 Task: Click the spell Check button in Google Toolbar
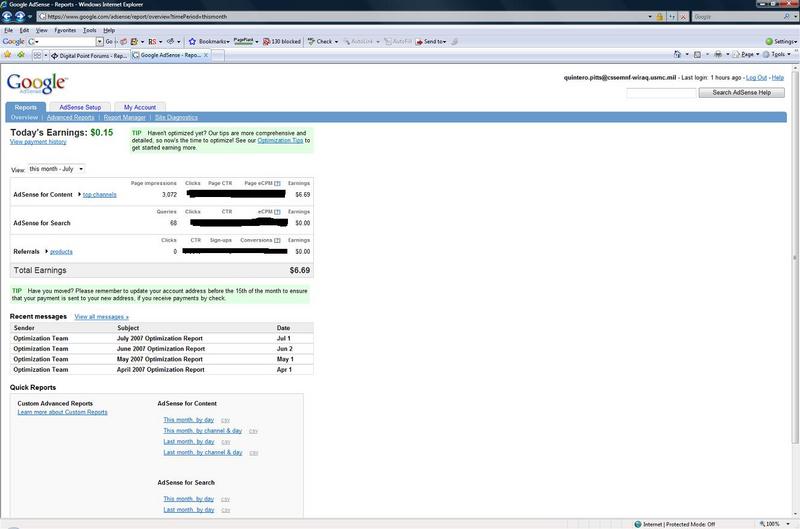tap(322, 41)
